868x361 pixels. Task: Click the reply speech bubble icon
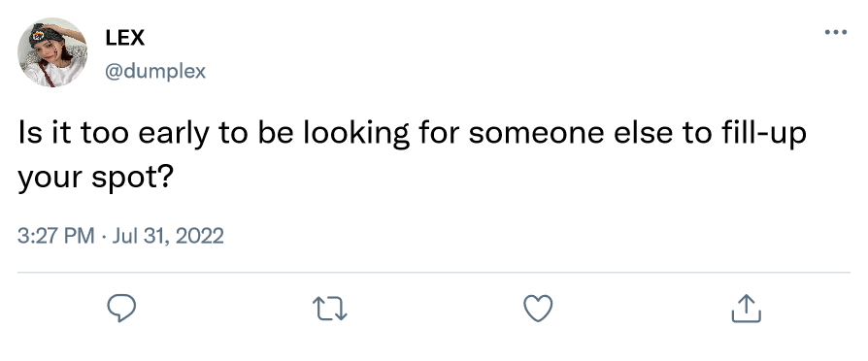tap(121, 309)
